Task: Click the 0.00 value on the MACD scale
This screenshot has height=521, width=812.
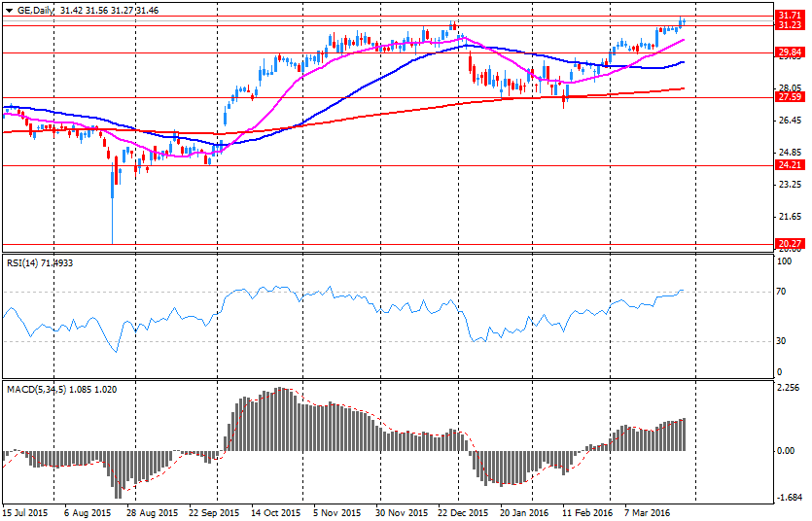Action: 786,451
